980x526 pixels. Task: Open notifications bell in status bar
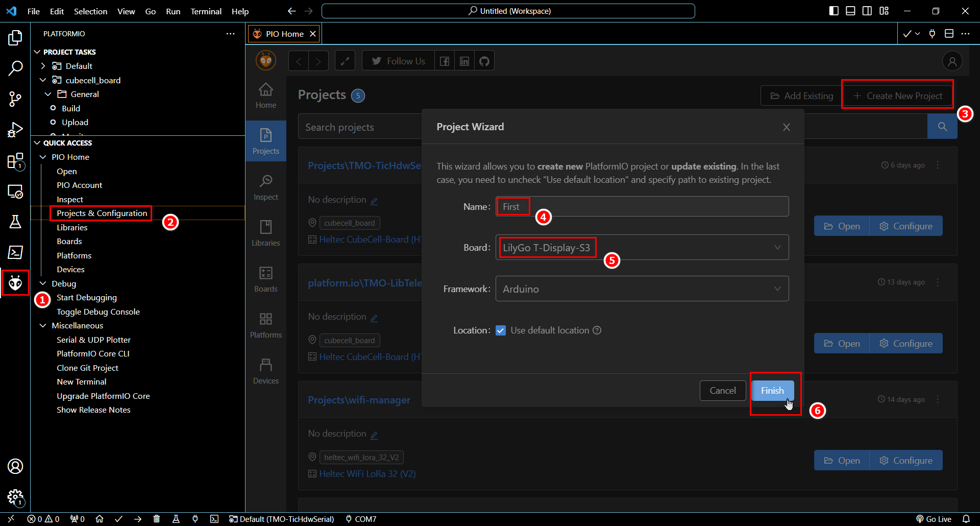(x=966, y=519)
